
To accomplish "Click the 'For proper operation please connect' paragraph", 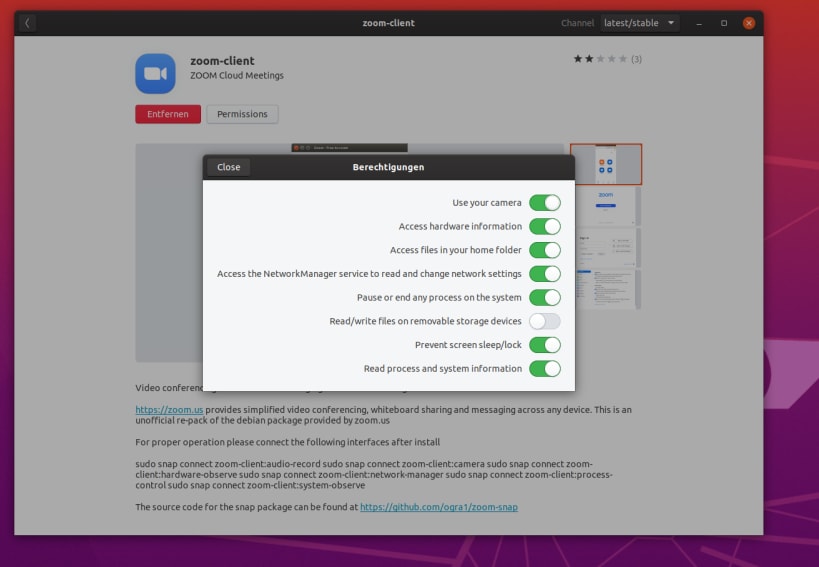I will point(287,442).
